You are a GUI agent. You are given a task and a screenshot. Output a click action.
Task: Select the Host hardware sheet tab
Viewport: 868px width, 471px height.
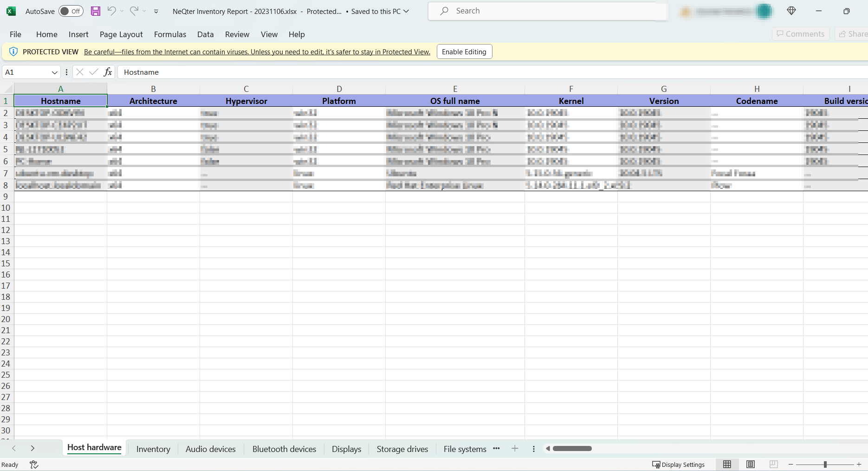(94, 448)
